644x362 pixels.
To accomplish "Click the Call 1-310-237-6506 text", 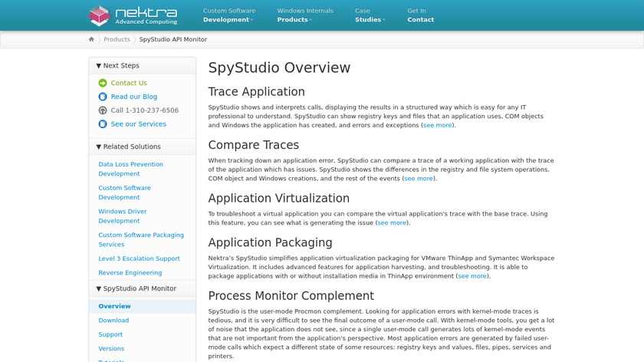I will [x=145, y=110].
